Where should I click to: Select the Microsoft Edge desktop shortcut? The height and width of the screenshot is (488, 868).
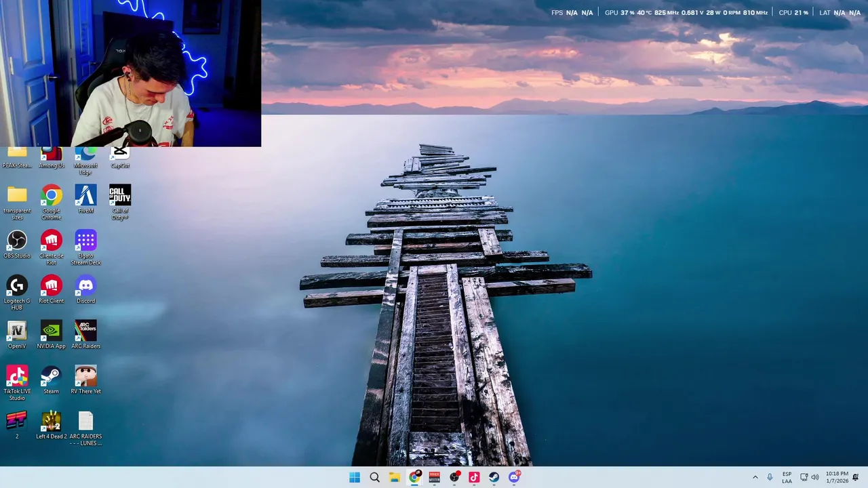85,161
